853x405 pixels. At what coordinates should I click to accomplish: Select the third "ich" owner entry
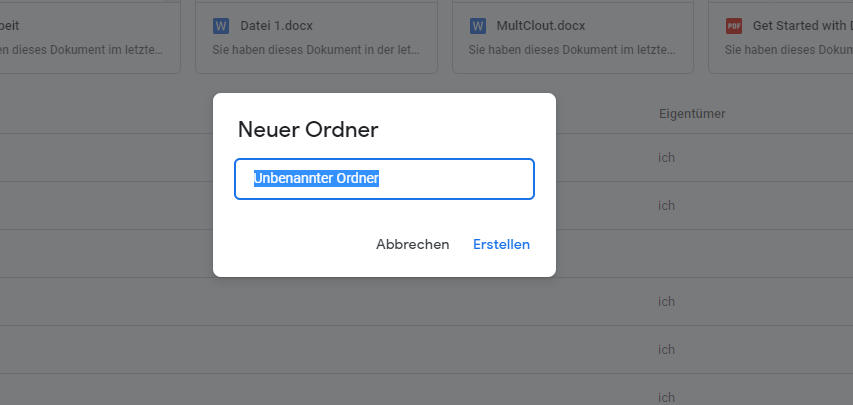click(x=667, y=301)
